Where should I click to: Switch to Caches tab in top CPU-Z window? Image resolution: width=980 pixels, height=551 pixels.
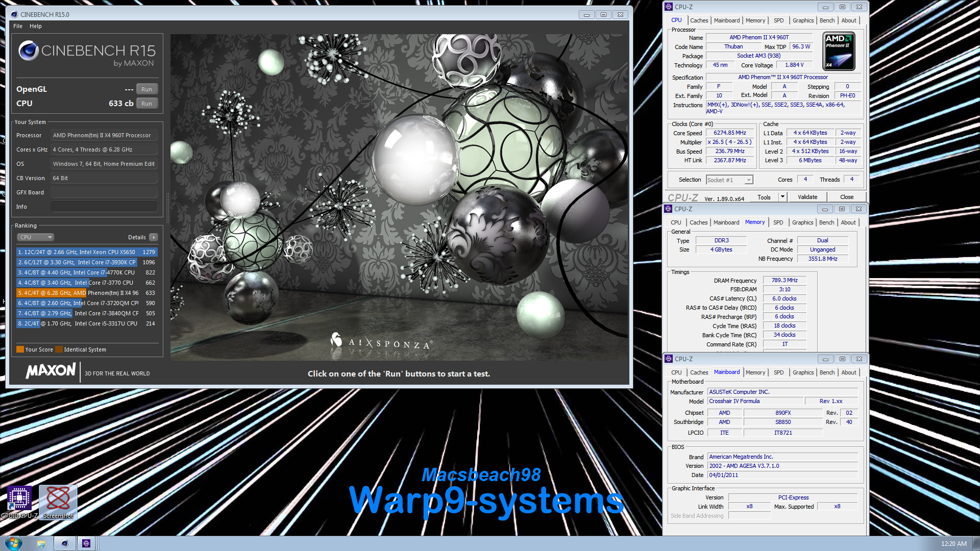tap(699, 20)
